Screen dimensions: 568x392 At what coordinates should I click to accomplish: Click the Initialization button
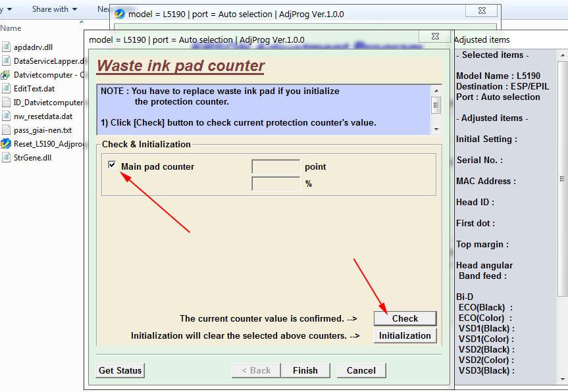[405, 335]
